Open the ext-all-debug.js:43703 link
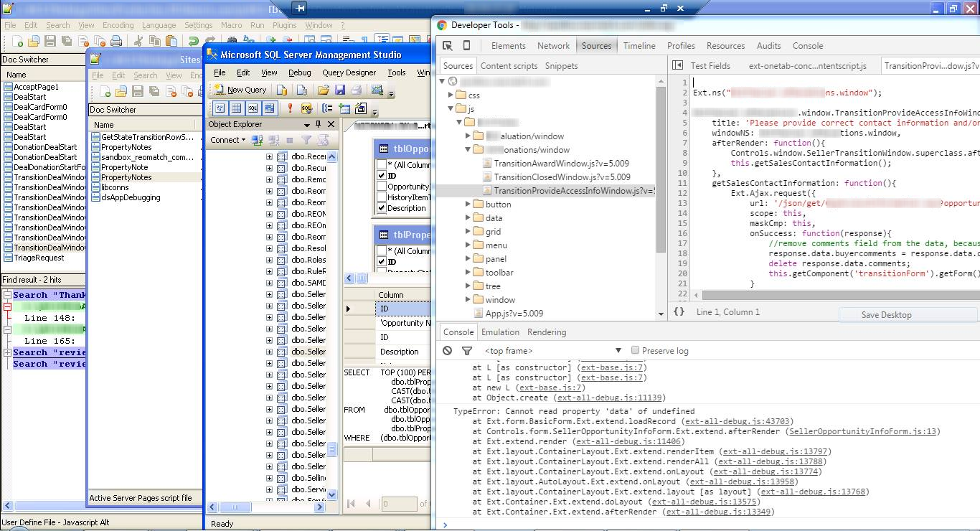This screenshot has height=531, width=980. pos(738,421)
